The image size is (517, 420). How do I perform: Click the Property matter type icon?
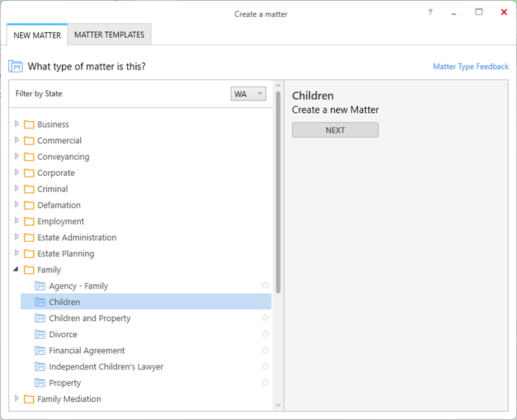[40, 383]
